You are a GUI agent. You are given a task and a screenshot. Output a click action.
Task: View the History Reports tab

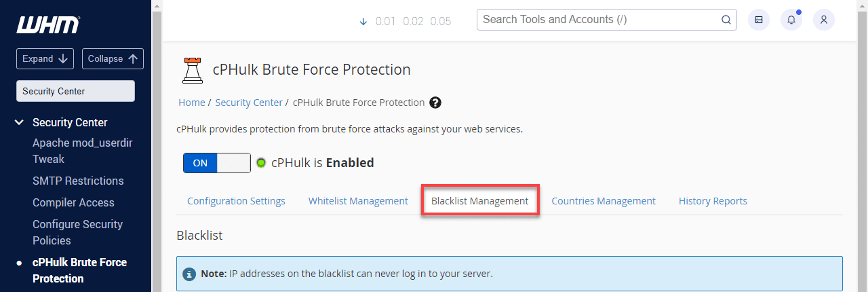click(x=713, y=201)
